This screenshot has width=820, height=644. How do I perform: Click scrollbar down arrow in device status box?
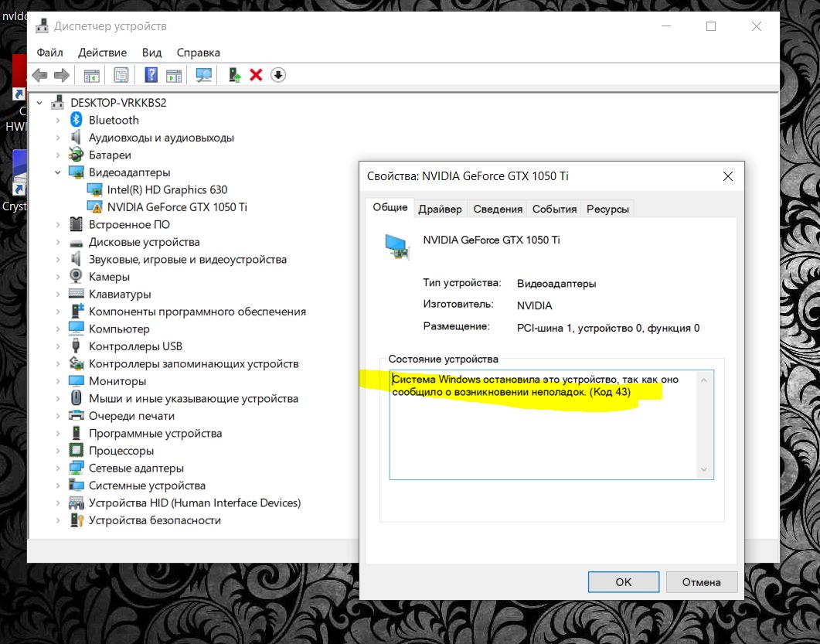click(704, 469)
